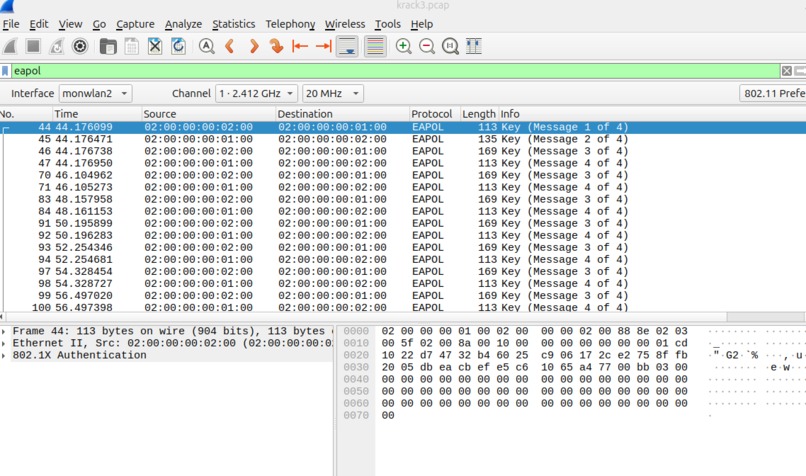This screenshot has height=476, width=806.
Task: Sort by the Destination column header
Action: pos(342,114)
